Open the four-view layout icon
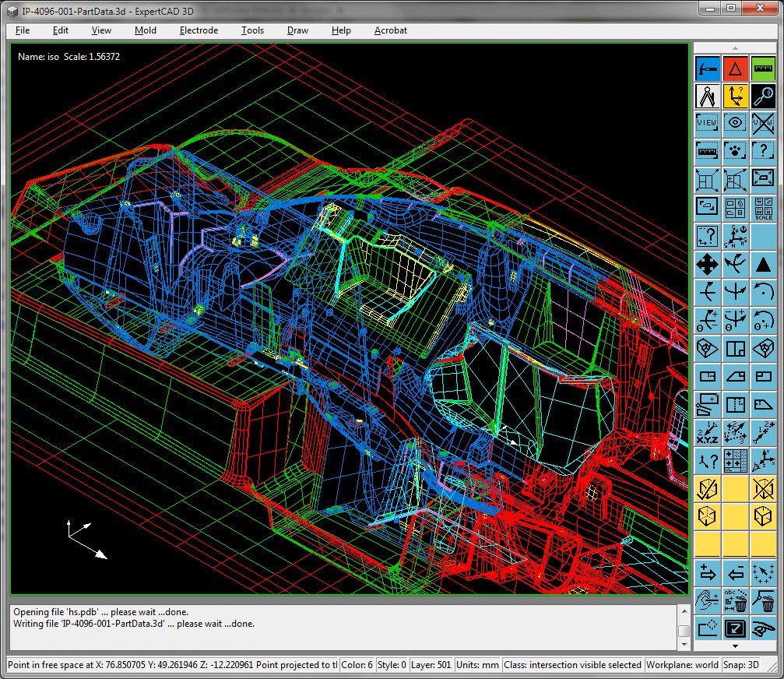 pyautogui.click(x=735, y=208)
